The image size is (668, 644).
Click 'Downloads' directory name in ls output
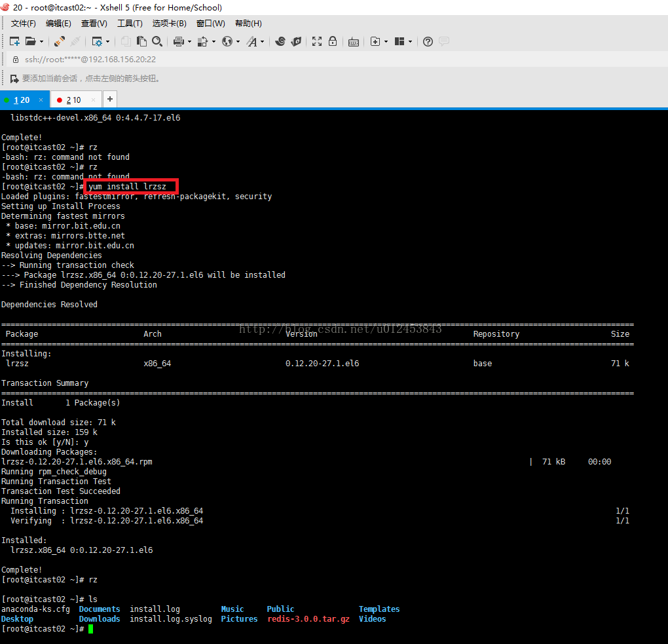tap(100, 619)
